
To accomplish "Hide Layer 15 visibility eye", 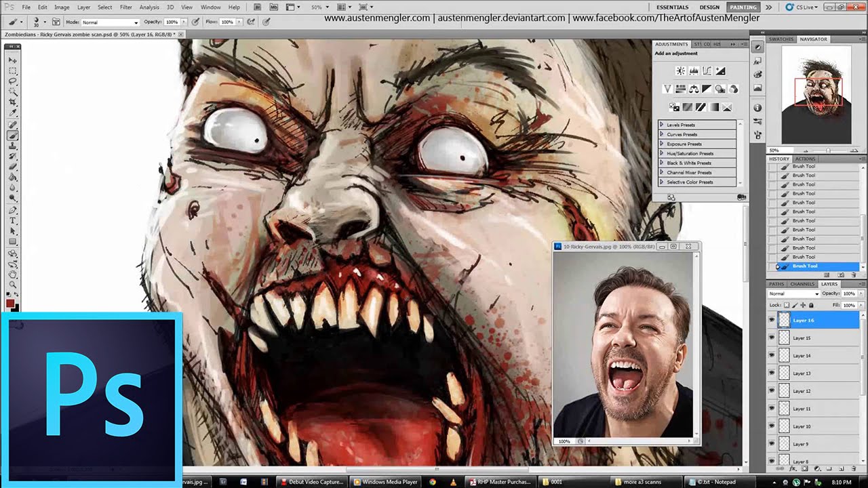I will pos(772,338).
